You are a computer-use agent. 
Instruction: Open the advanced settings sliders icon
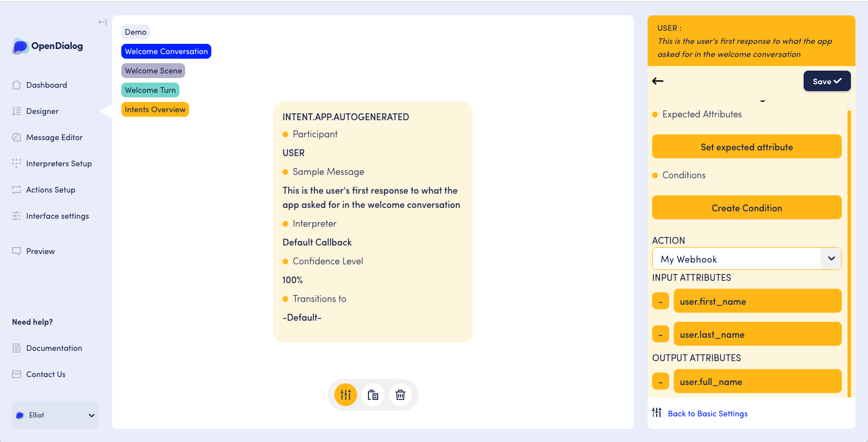pyautogui.click(x=346, y=395)
